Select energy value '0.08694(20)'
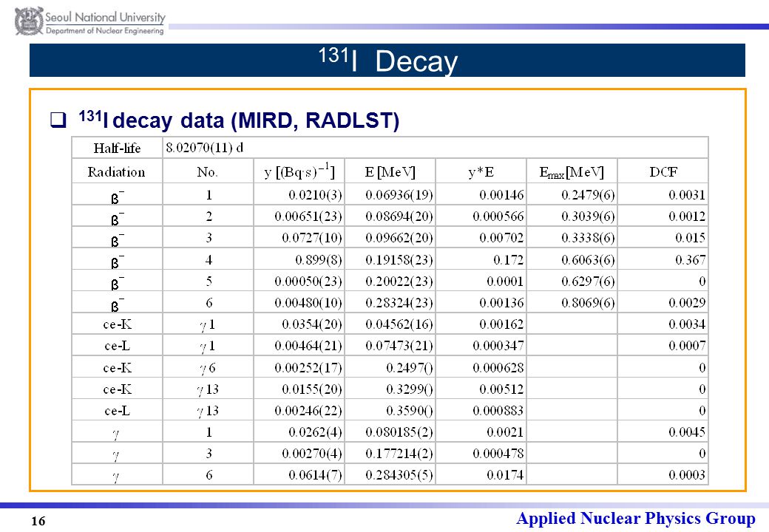This screenshot has width=769, height=532. click(x=399, y=216)
